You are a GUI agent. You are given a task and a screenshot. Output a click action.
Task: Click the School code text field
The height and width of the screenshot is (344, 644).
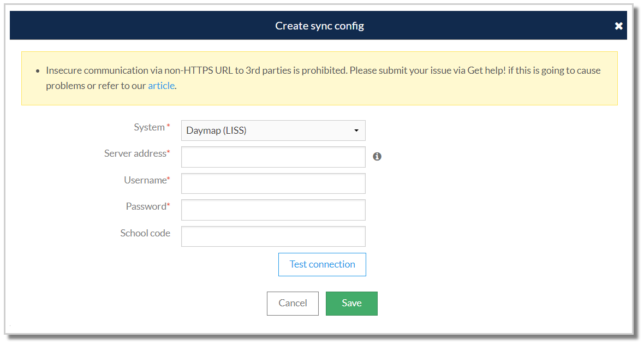273,236
